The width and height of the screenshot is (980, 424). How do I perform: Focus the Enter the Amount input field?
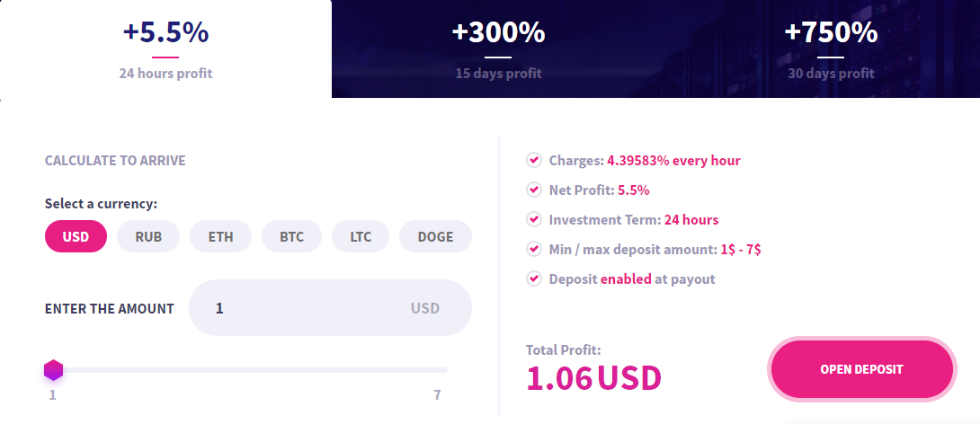click(x=306, y=308)
